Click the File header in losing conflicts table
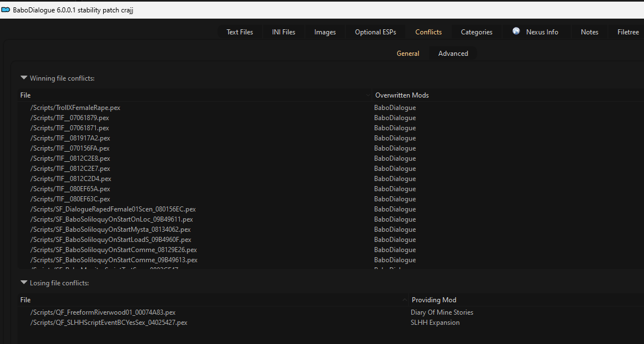 [25, 300]
